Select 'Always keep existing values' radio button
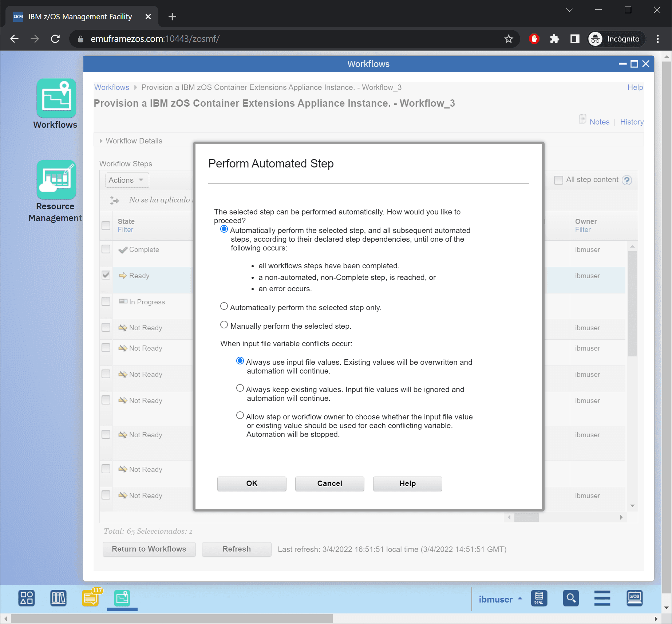This screenshot has width=672, height=624. point(240,388)
